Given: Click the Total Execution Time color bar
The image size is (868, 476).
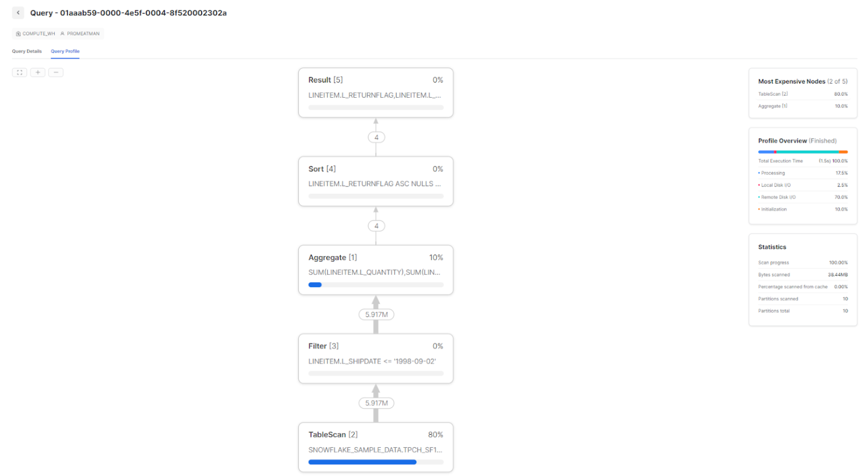Looking at the screenshot, I should tap(802, 152).
